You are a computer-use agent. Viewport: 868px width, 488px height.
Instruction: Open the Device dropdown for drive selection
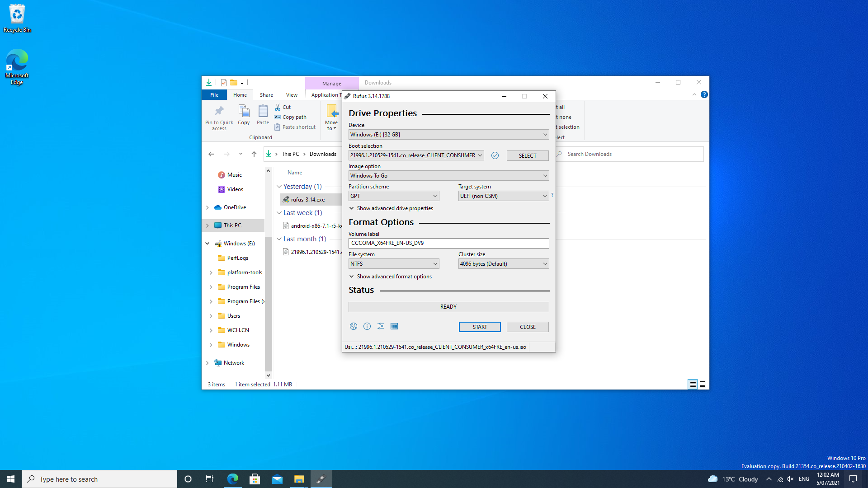[448, 133]
